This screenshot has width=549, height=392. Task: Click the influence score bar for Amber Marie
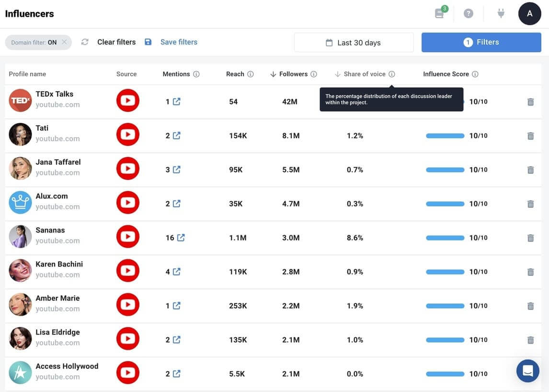(445, 306)
